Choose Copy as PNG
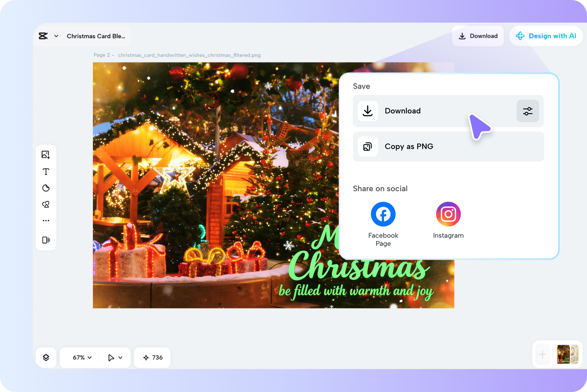The image size is (587, 392). [448, 146]
